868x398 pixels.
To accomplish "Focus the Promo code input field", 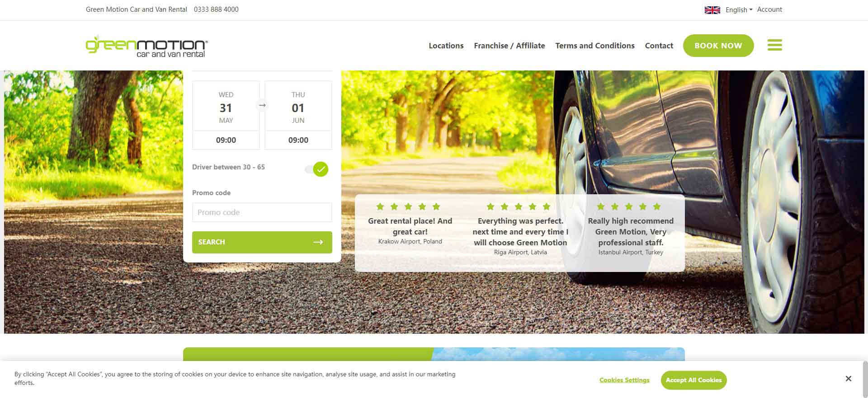I will tap(262, 212).
